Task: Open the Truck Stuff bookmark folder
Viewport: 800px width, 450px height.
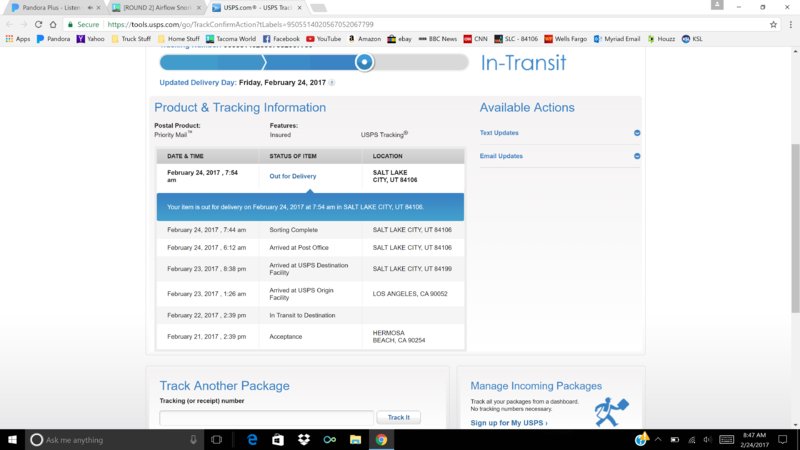Action: point(131,39)
